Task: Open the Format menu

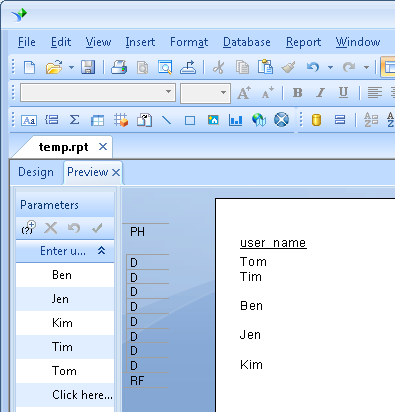Action: point(189,42)
